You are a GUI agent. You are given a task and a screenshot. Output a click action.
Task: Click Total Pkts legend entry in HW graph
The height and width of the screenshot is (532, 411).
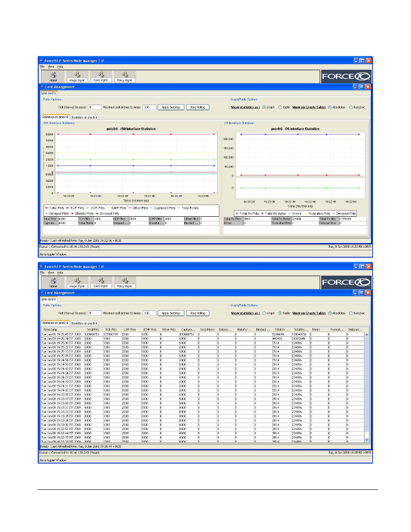(x=54, y=208)
